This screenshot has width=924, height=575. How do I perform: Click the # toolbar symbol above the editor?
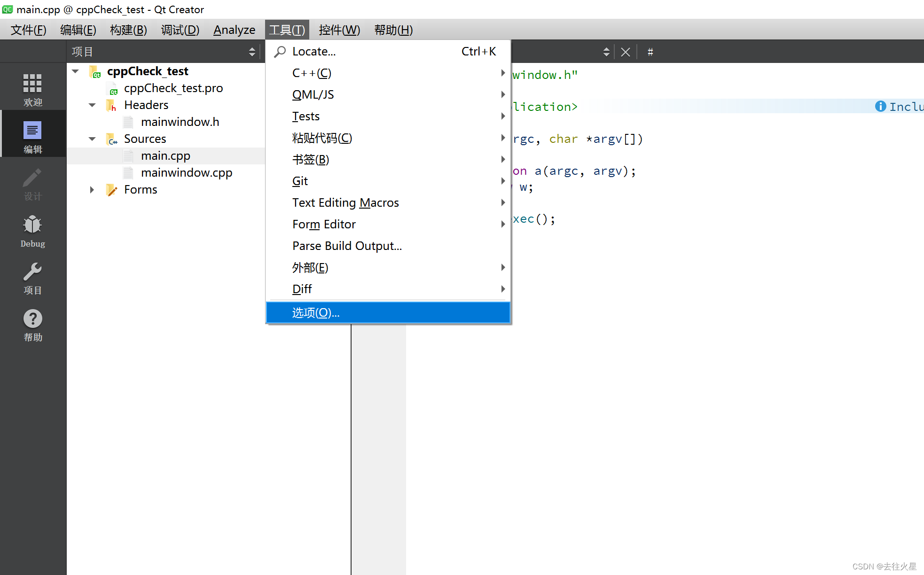tap(650, 52)
